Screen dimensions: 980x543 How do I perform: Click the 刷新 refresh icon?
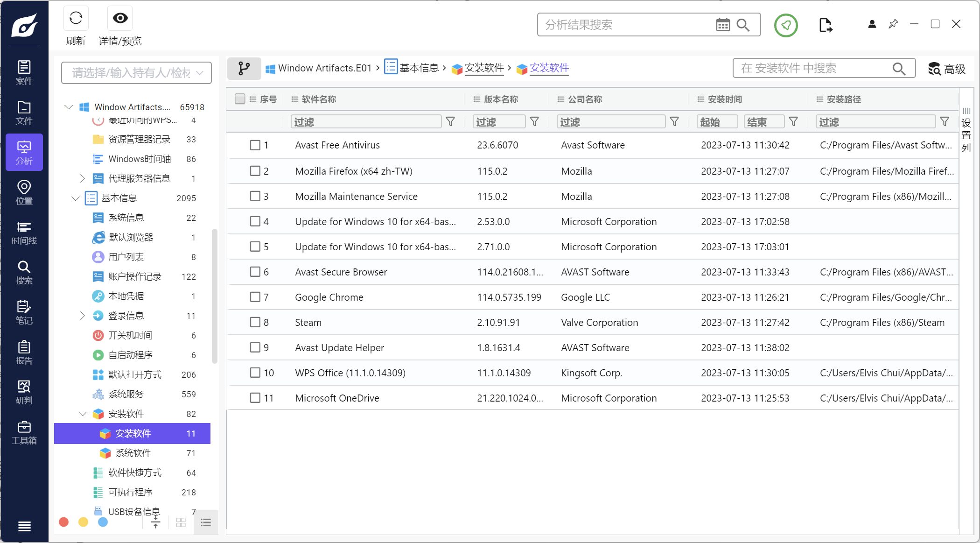76,18
